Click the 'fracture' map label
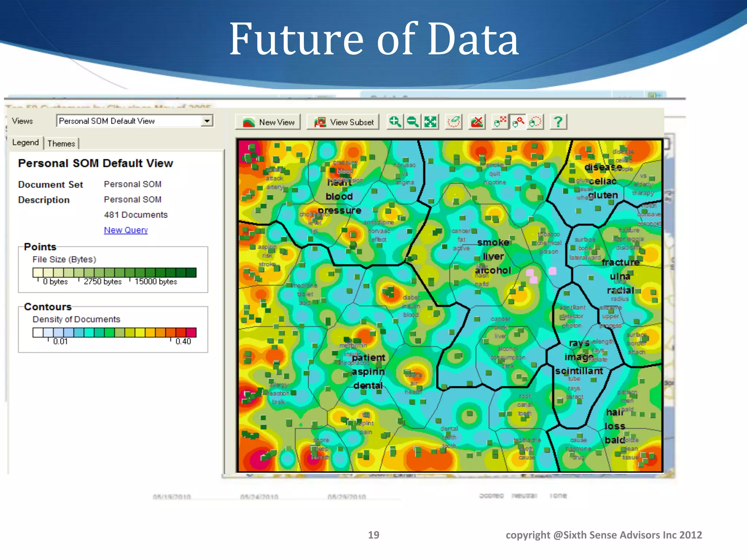Viewport: 747px width, 560px height. [620, 262]
